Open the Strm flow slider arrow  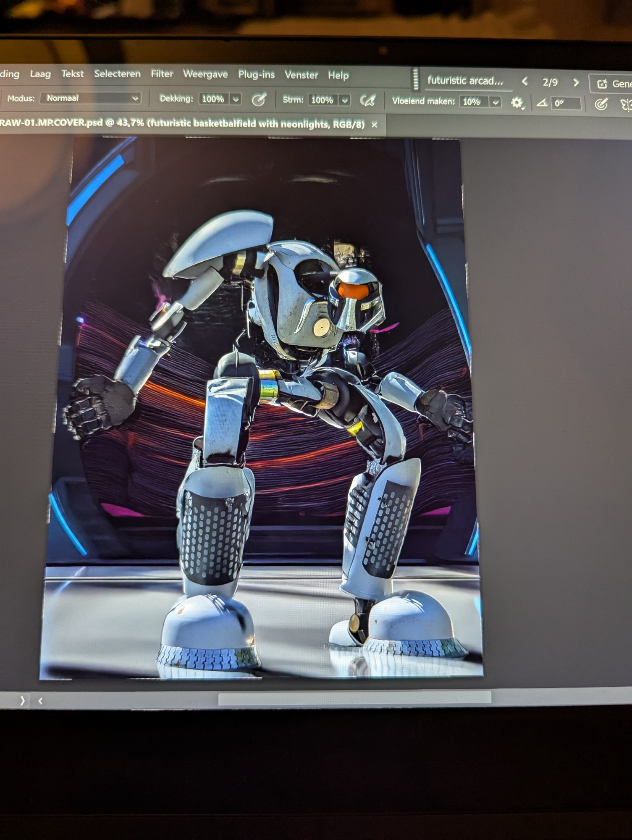[345, 100]
